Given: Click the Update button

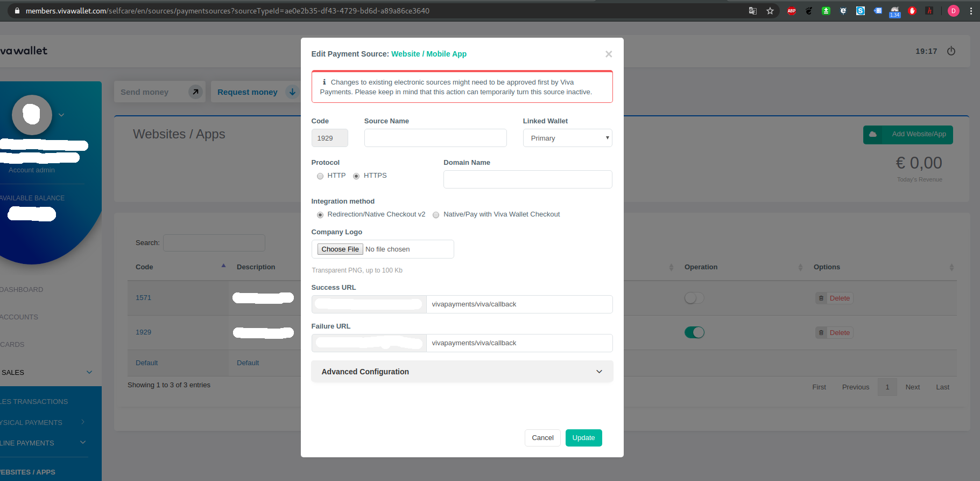Looking at the screenshot, I should (x=583, y=438).
